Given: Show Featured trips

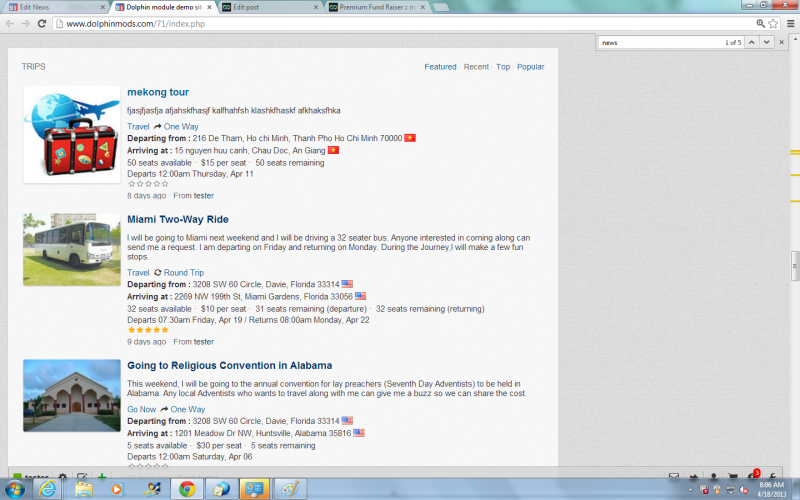Looking at the screenshot, I should (x=440, y=67).
